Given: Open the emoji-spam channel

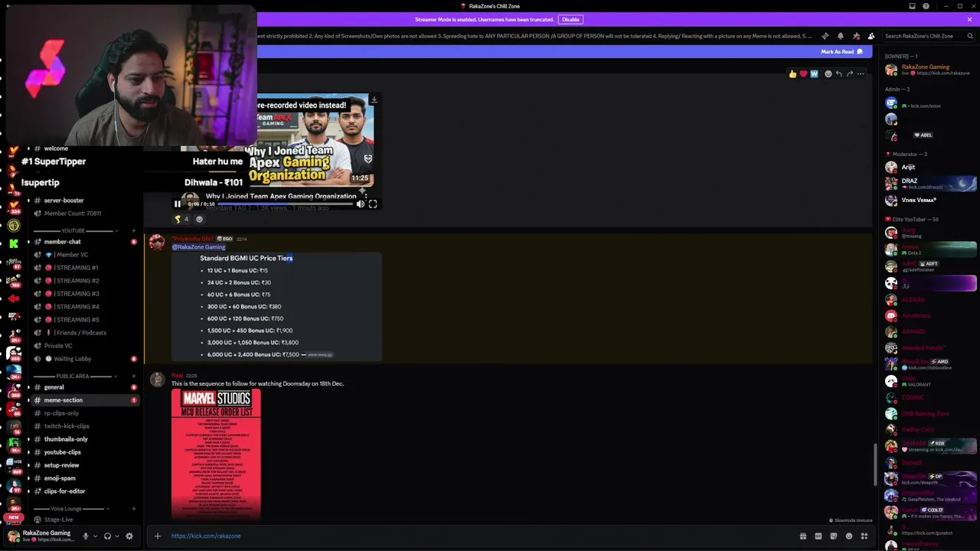Looking at the screenshot, I should click(x=83, y=478).
